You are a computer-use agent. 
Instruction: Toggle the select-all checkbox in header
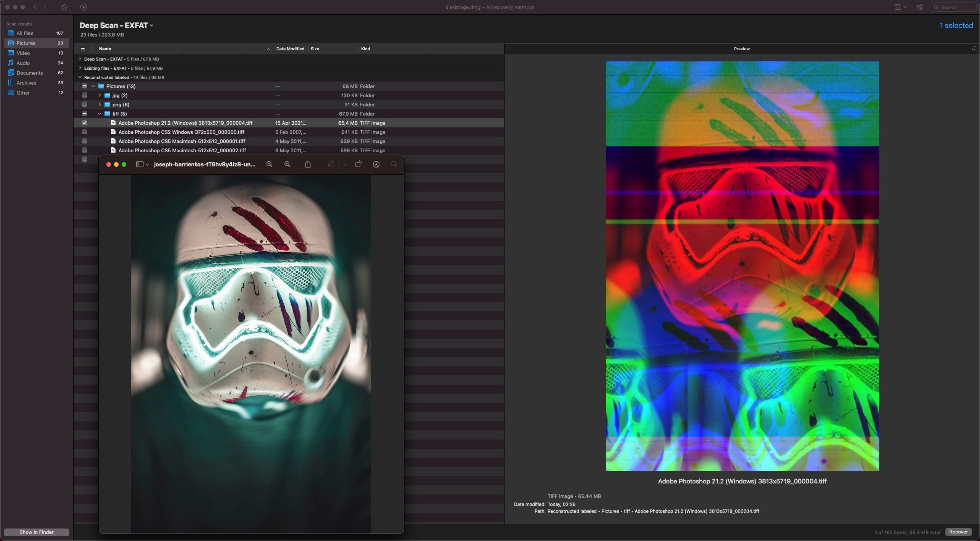click(83, 49)
